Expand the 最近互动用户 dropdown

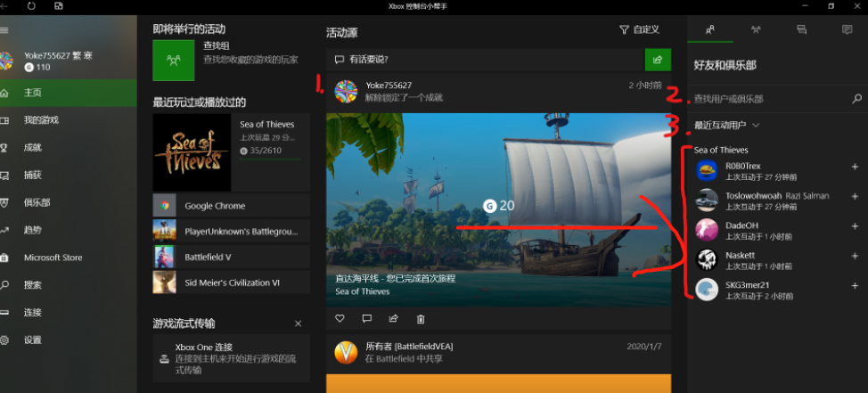(x=727, y=125)
